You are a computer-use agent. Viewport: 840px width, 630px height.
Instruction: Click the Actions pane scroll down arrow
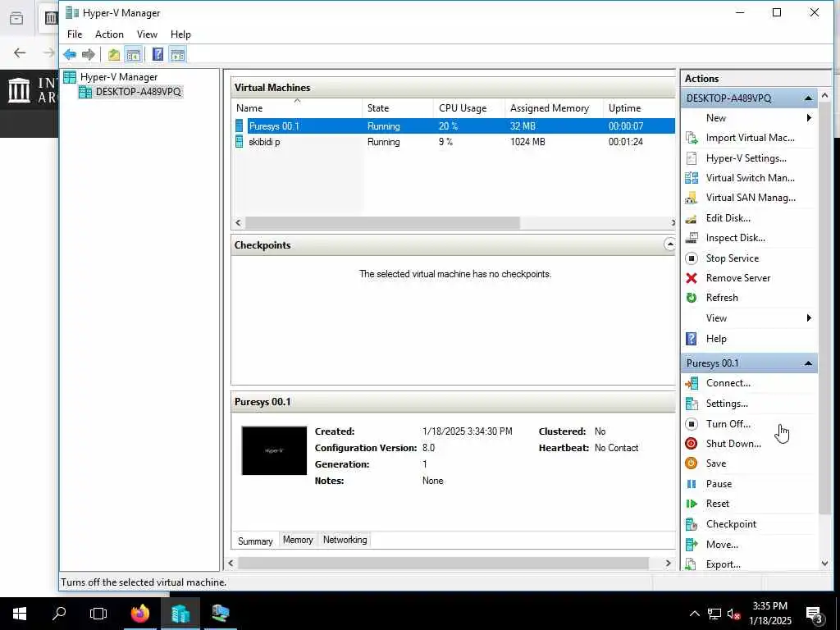point(824,564)
